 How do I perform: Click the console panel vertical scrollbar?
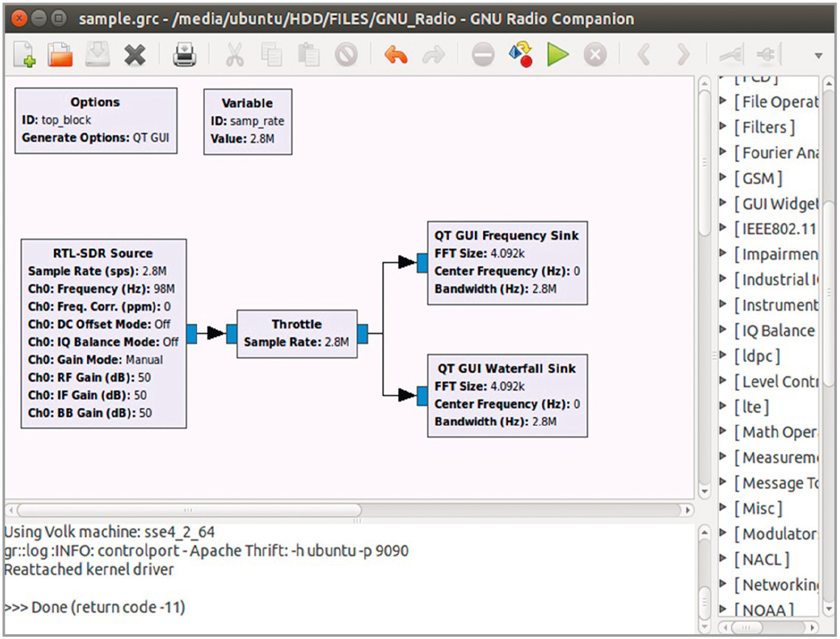click(x=705, y=603)
